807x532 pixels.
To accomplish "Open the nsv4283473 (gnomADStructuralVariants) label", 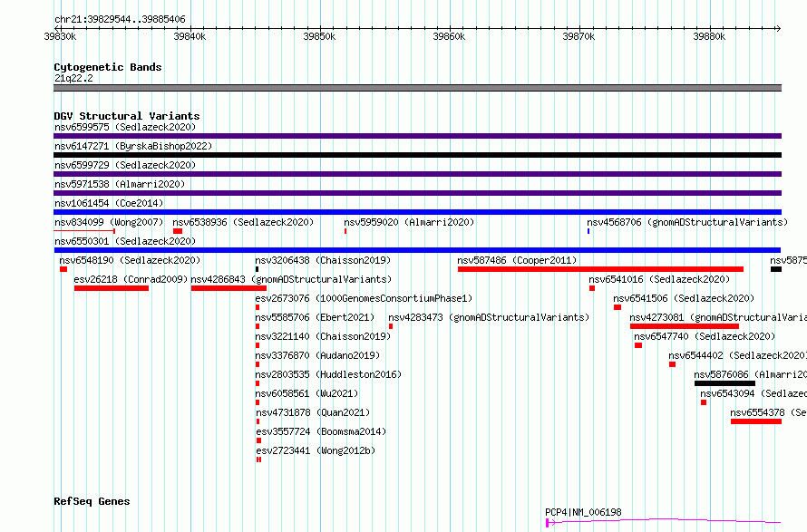I will click(489, 317).
